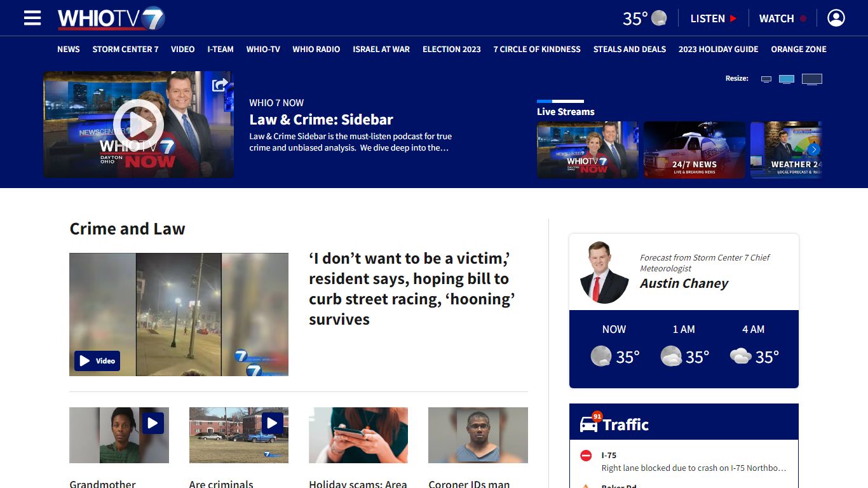Open the Law & Crime: Sidebar title

coord(322,119)
